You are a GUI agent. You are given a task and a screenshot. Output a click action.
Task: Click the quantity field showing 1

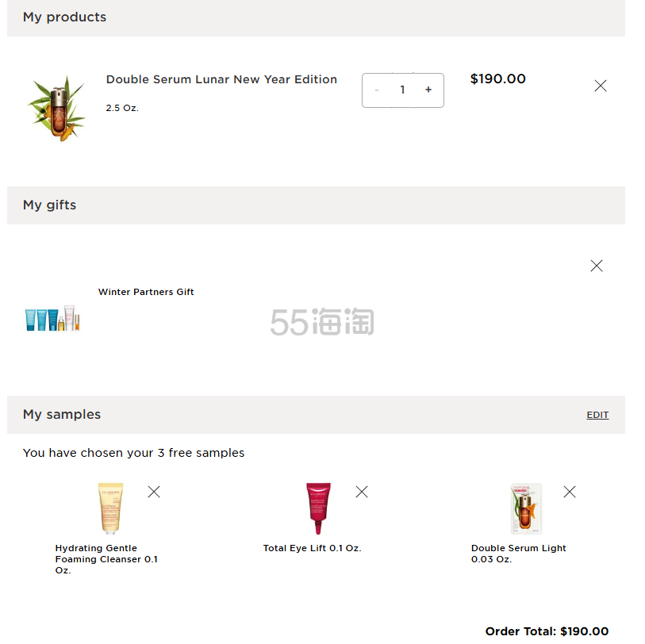pyautogui.click(x=402, y=90)
